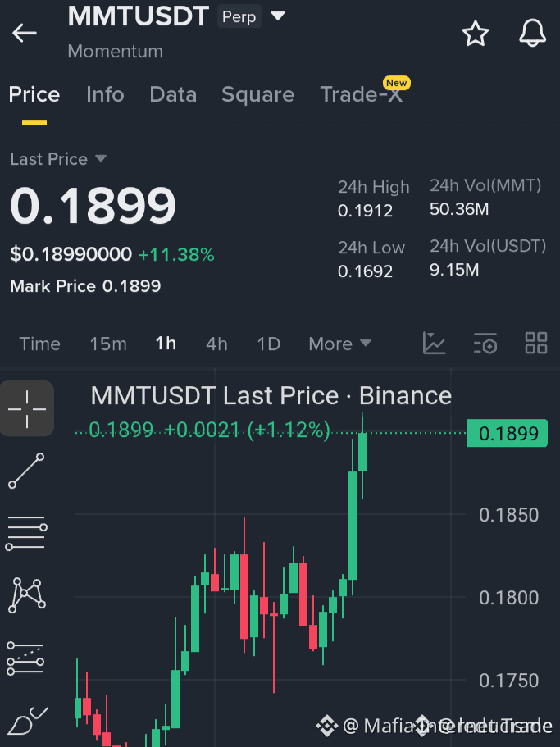Open price alert bell icon
The width and height of the screenshot is (560, 747).
pos(532,34)
